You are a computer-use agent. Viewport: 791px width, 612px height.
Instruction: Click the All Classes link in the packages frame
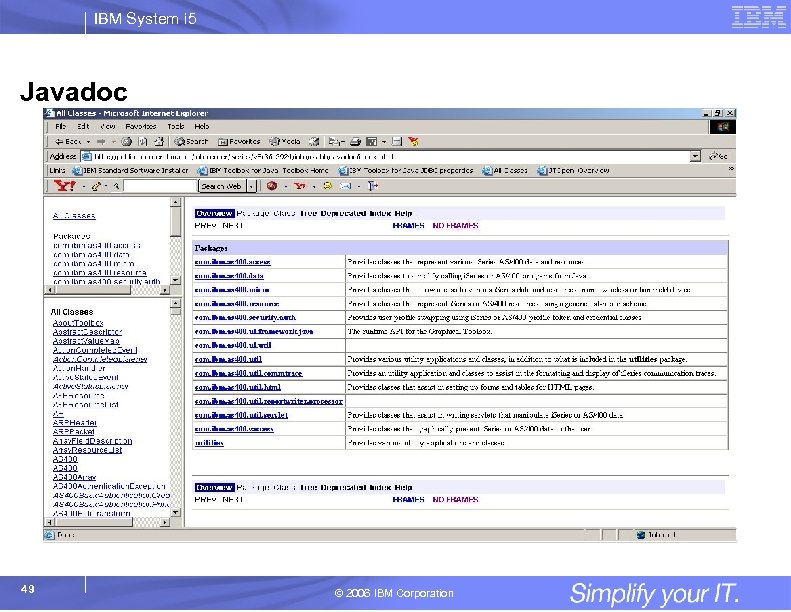click(x=74, y=216)
